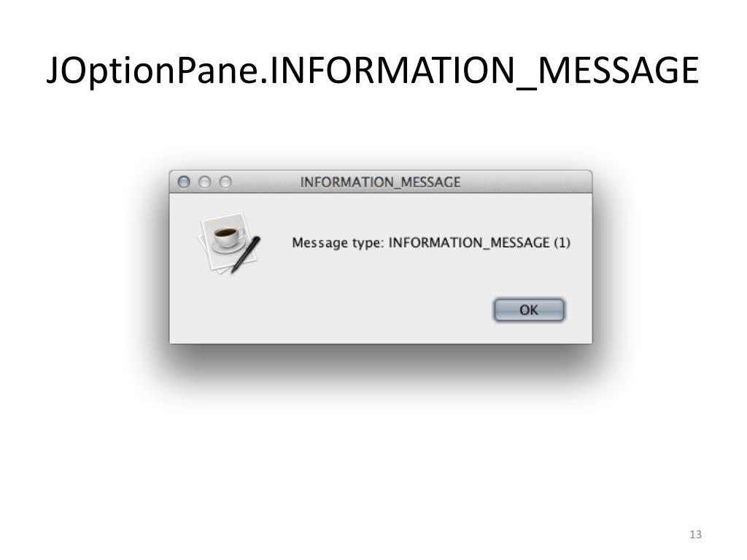Close the INFORMATION_MESSAGE dialog window

[184, 182]
